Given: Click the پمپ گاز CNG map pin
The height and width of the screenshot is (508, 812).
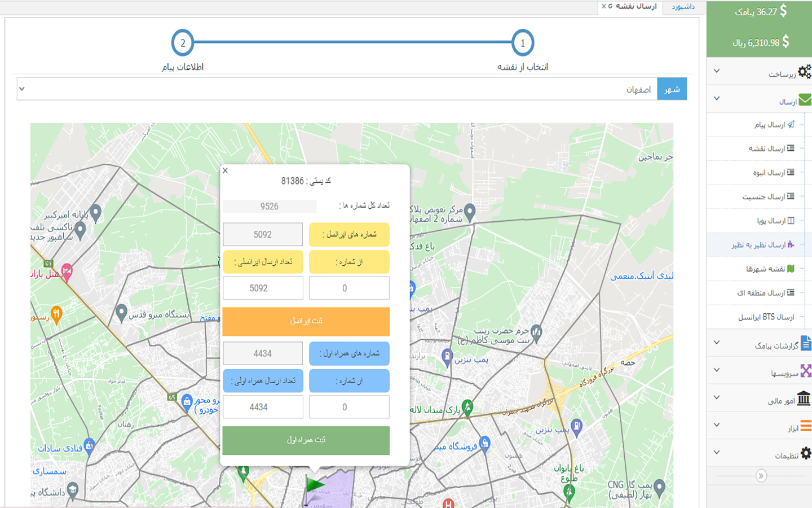Looking at the screenshot, I should pyautogui.click(x=659, y=488).
